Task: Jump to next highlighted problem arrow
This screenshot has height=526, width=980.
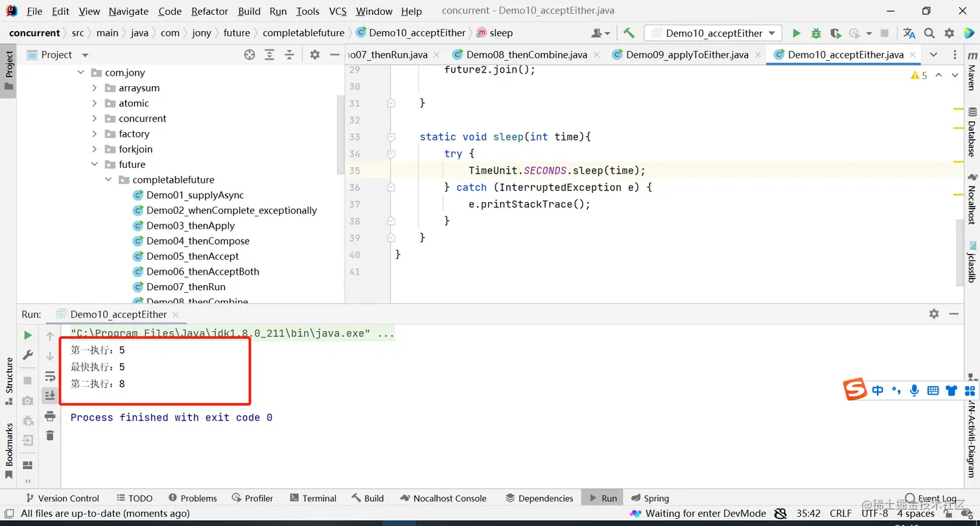Action: [x=955, y=76]
